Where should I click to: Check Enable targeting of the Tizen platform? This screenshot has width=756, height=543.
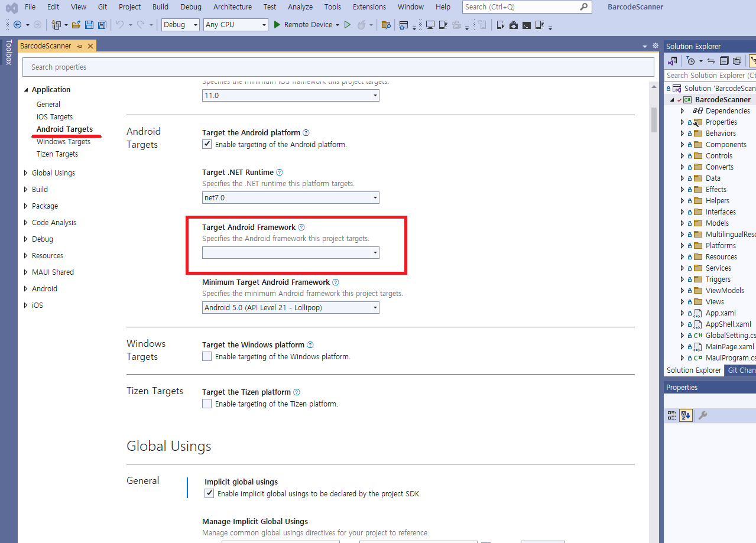[x=207, y=404]
